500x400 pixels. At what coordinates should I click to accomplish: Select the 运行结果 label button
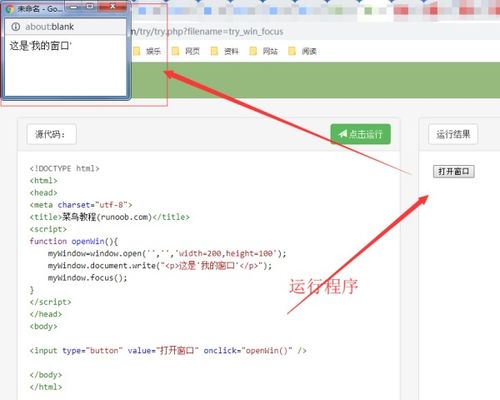453,134
